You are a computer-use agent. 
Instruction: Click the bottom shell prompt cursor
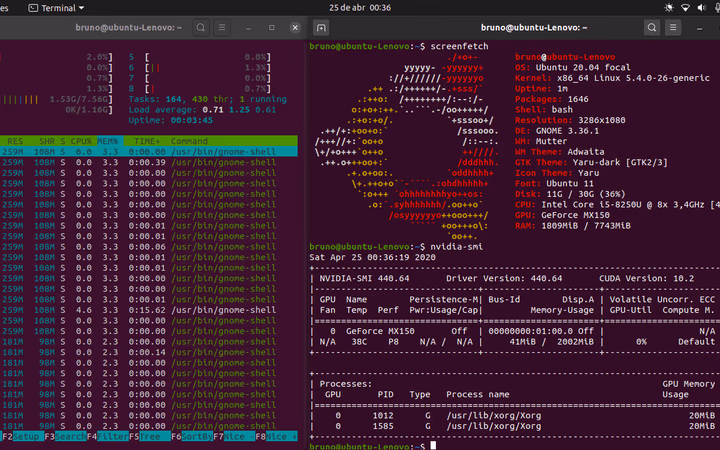tap(433, 445)
